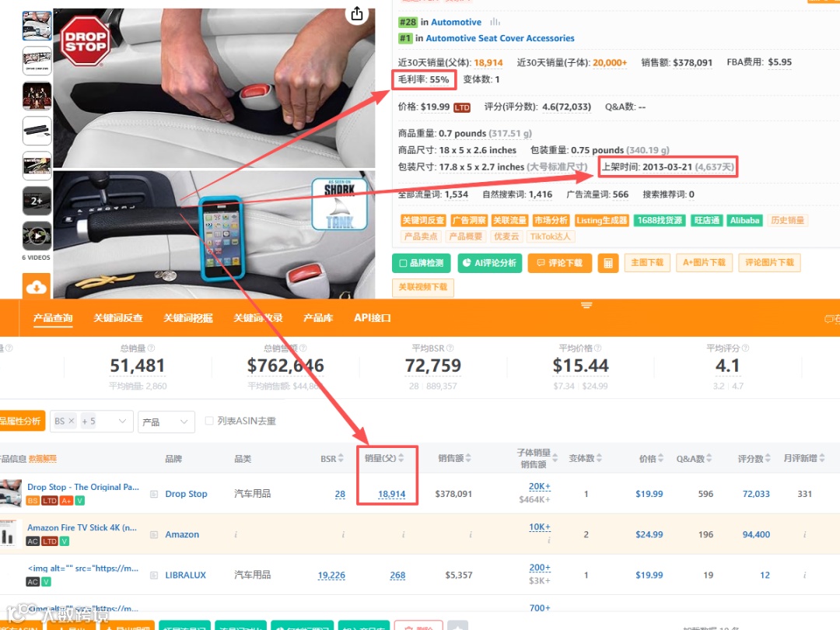
Task: Click the 历史销量 tag
Action: [x=787, y=221]
